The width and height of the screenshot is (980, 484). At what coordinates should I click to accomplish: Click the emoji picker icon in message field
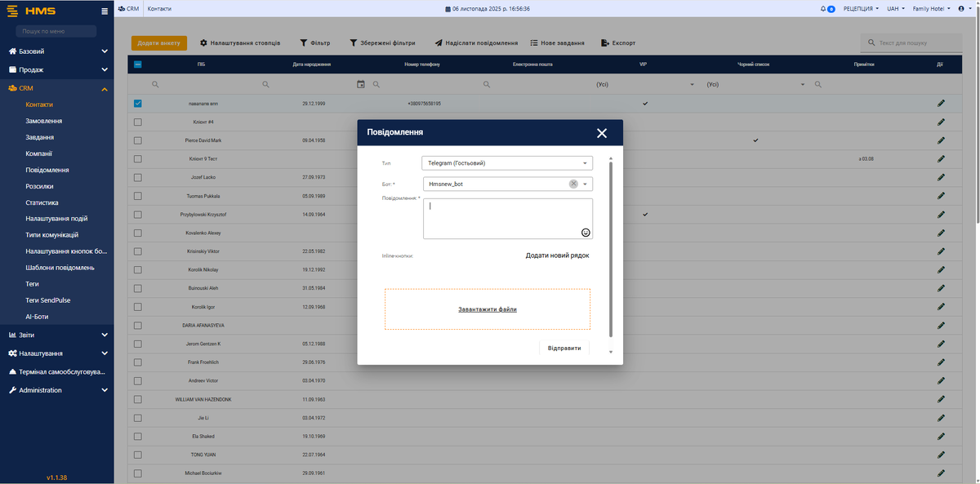[586, 233]
